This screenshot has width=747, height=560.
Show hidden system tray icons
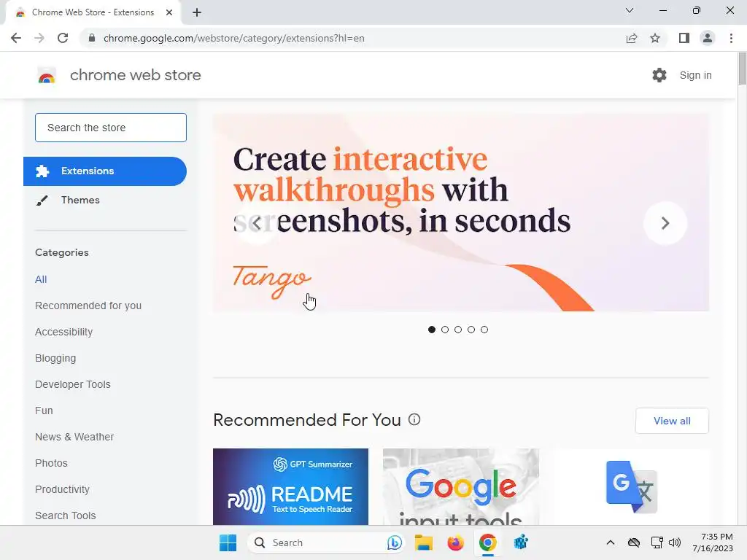611,542
